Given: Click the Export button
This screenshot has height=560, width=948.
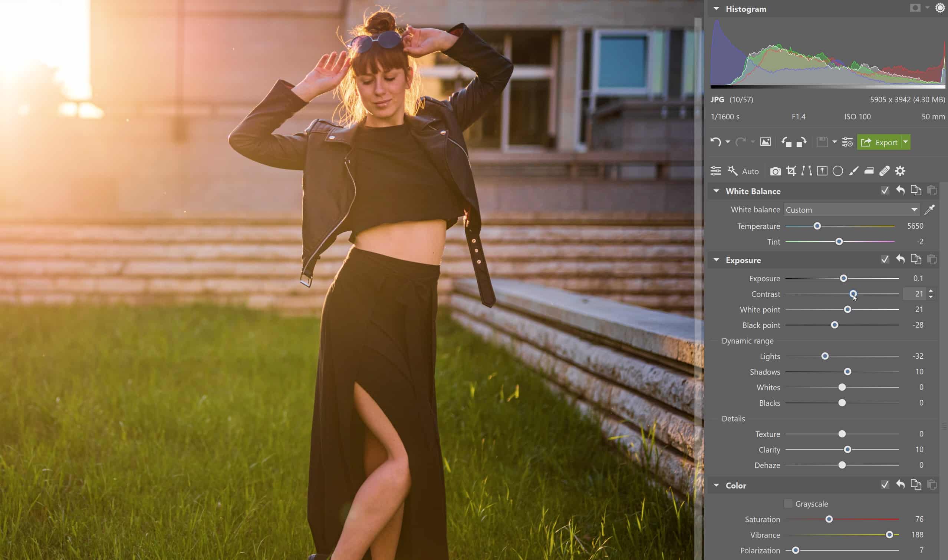Looking at the screenshot, I should point(879,142).
